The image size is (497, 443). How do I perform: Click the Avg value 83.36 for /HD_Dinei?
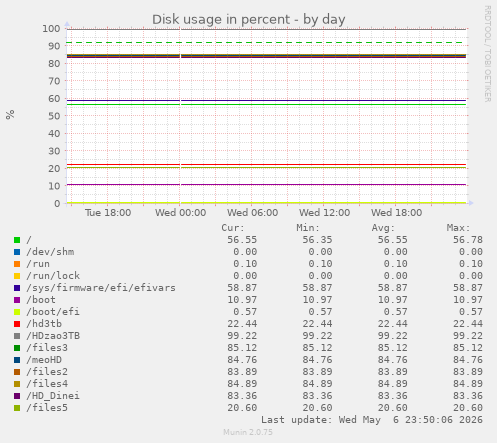pos(392,396)
